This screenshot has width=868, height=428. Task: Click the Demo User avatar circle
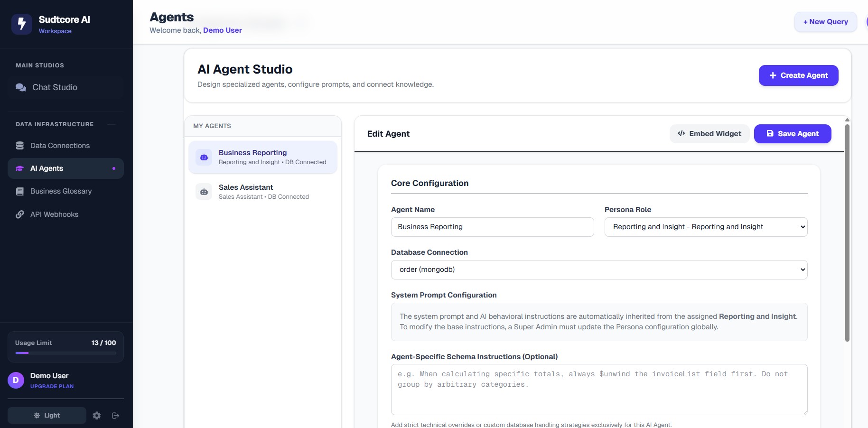pos(16,380)
